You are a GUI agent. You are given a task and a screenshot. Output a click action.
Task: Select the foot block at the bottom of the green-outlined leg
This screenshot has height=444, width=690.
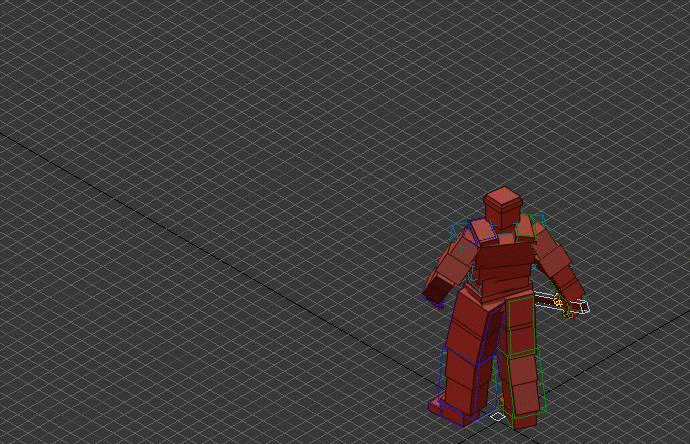[524, 420]
